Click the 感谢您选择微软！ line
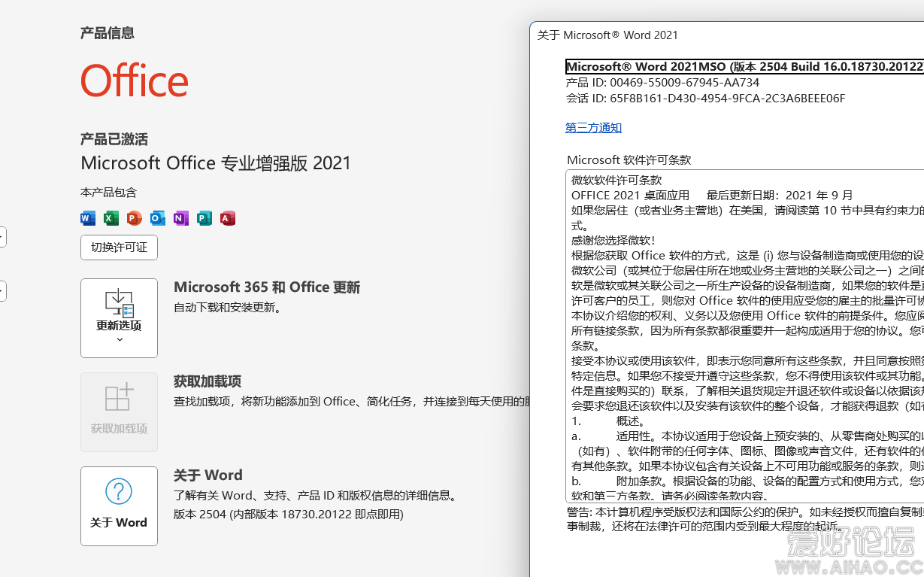Screen dimensions: 924x577 click(613, 240)
